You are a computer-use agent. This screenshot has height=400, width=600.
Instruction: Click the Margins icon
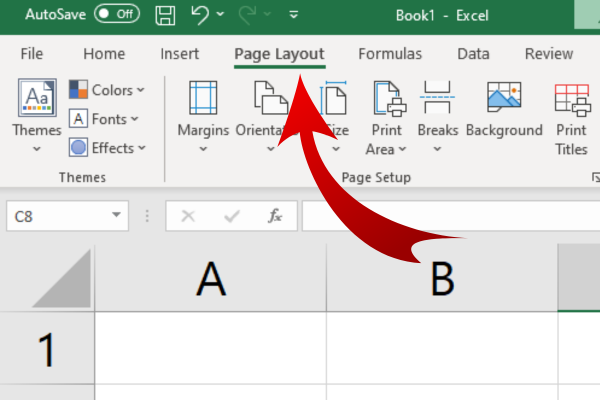pyautogui.click(x=203, y=98)
